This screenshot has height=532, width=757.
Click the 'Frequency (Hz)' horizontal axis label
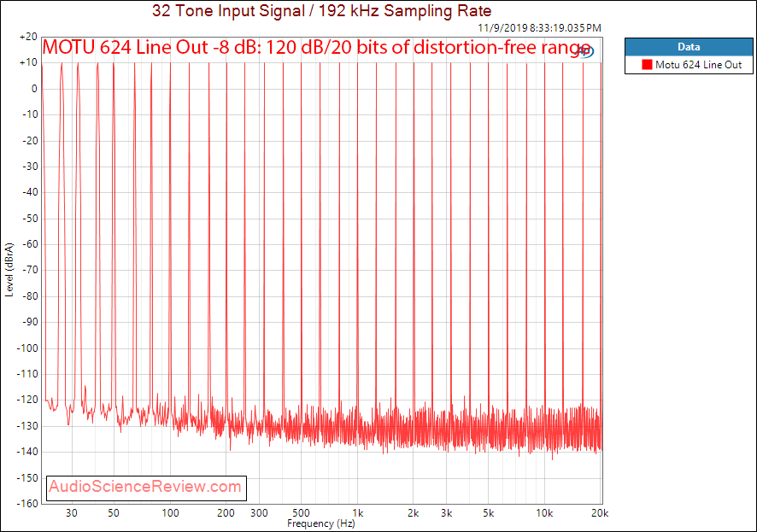(x=320, y=523)
